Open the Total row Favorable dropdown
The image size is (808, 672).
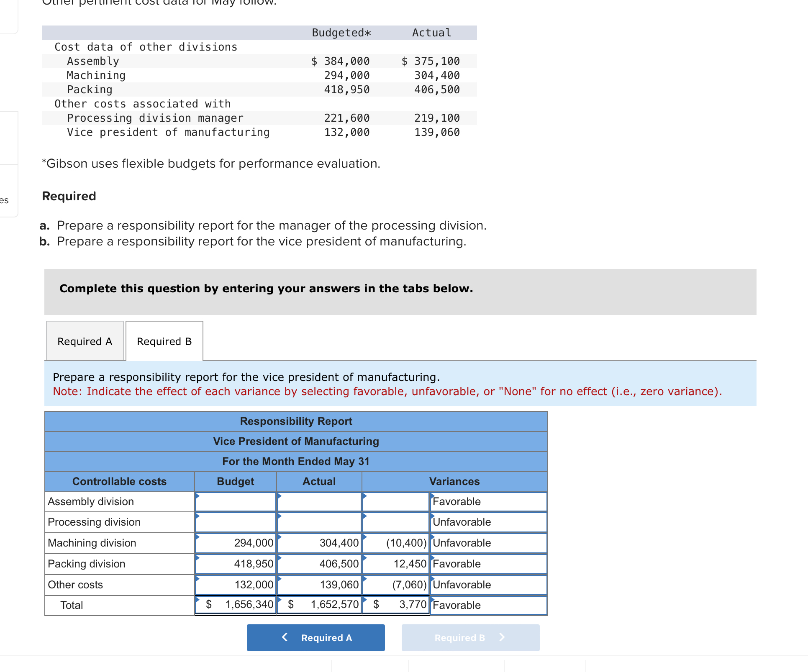(x=488, y=605)
